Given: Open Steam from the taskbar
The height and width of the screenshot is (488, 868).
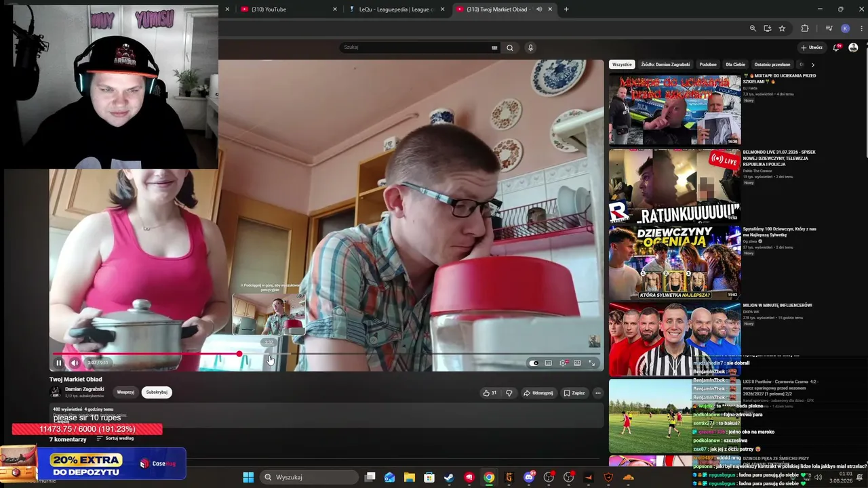Looking at the screenshot, I should click(x=449, y=477).
